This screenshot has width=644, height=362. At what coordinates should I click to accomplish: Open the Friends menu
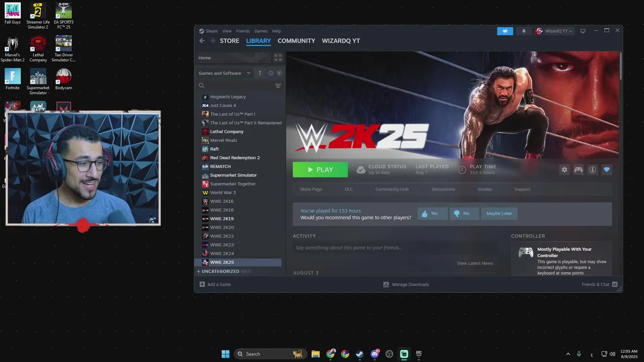tap(243, 31)
